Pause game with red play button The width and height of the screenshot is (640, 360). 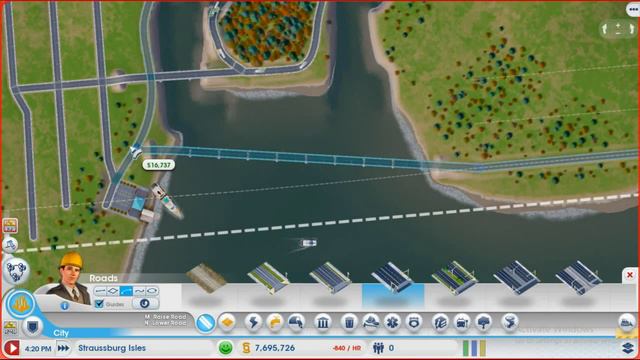point(11,348)
